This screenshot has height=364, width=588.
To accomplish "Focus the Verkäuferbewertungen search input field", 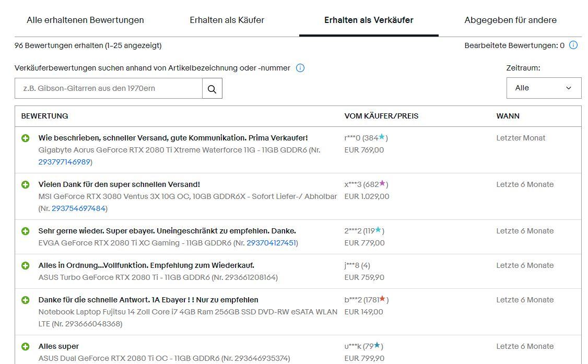I will (109, 88).
